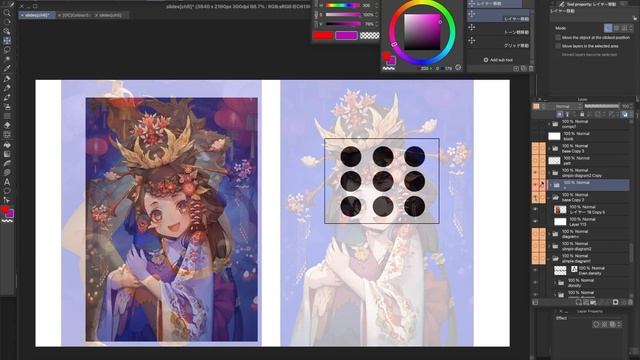Select the Brush tool
Image resolution: width=640 pixels, height=360 pixels.
7,98
